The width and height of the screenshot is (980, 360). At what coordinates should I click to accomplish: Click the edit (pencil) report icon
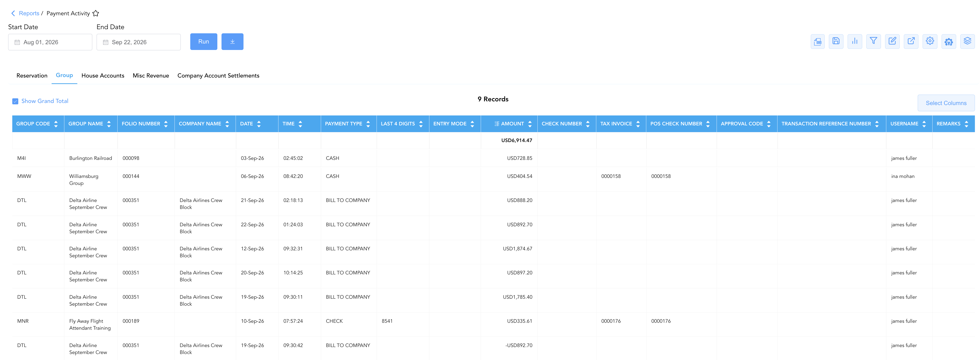pos(892,41)
